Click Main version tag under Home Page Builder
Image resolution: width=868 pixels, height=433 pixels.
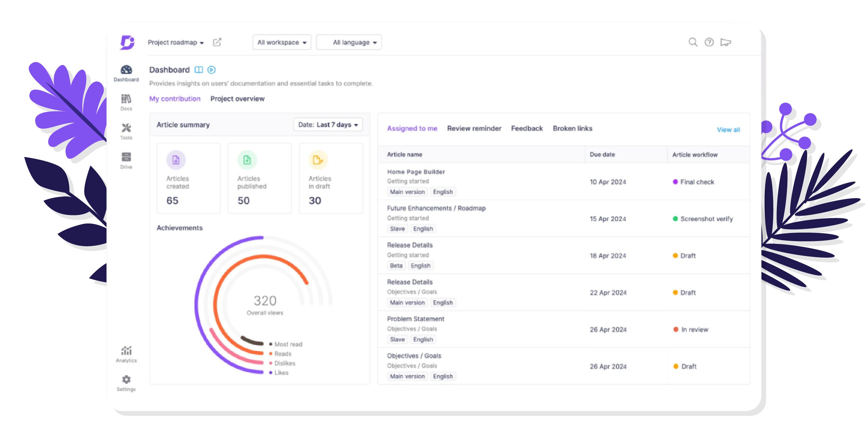(407, 192)
